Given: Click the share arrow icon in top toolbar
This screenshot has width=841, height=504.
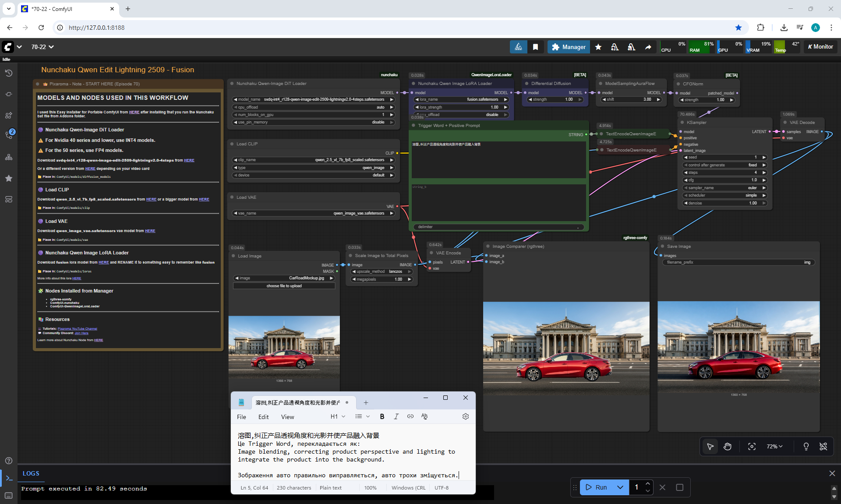Looking at the screenshot, I should 648,47.
